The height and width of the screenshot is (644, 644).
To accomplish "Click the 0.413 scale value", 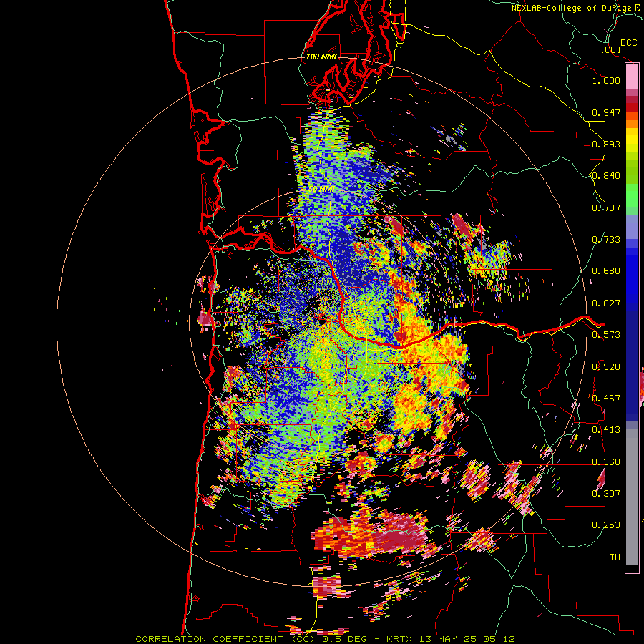I will click(x=606, y=430).
